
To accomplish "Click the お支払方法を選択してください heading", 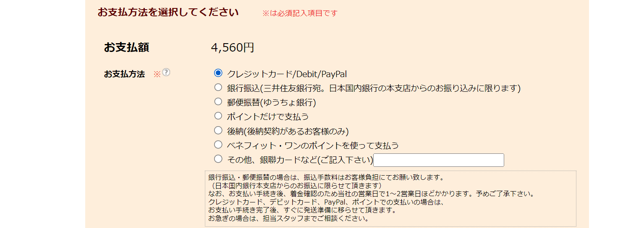I will [x=168, y=12].
